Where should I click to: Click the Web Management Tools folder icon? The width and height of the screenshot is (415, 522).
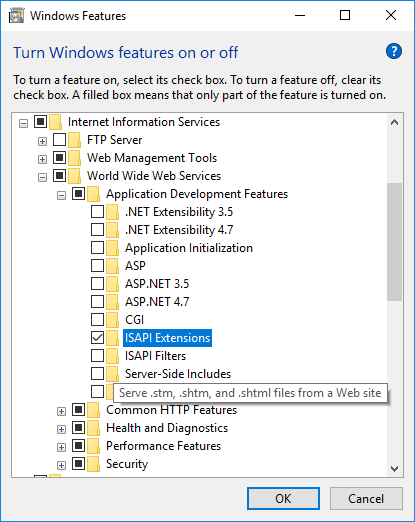[x=75, y=158]
